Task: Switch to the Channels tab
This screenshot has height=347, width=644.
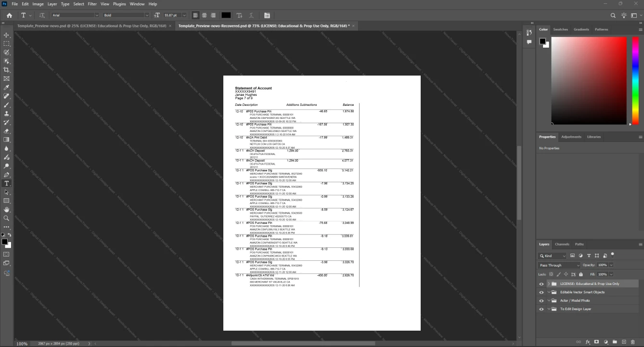Action: tap(562, 244)
